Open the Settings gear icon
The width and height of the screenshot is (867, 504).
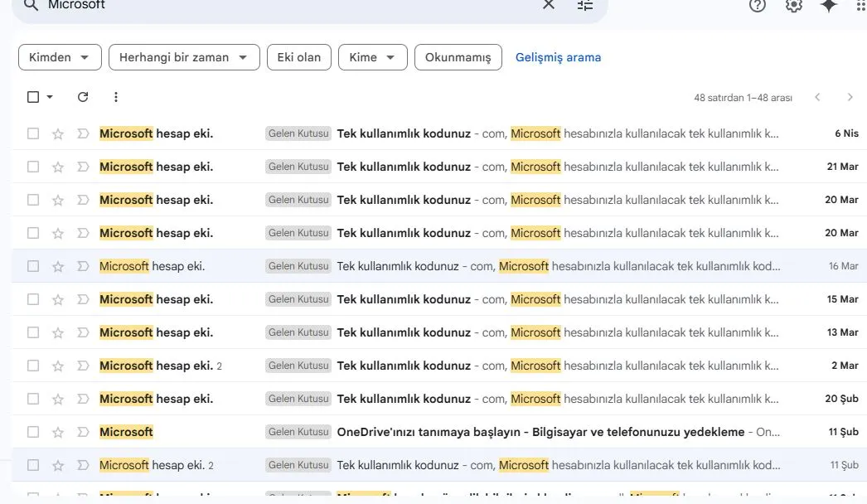(x=793, y=6)
